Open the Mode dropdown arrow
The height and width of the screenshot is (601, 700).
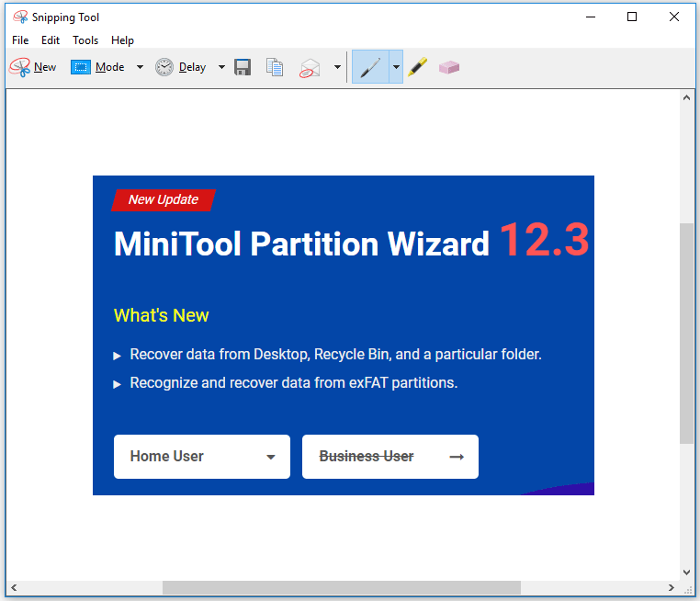tap(140, 67)
